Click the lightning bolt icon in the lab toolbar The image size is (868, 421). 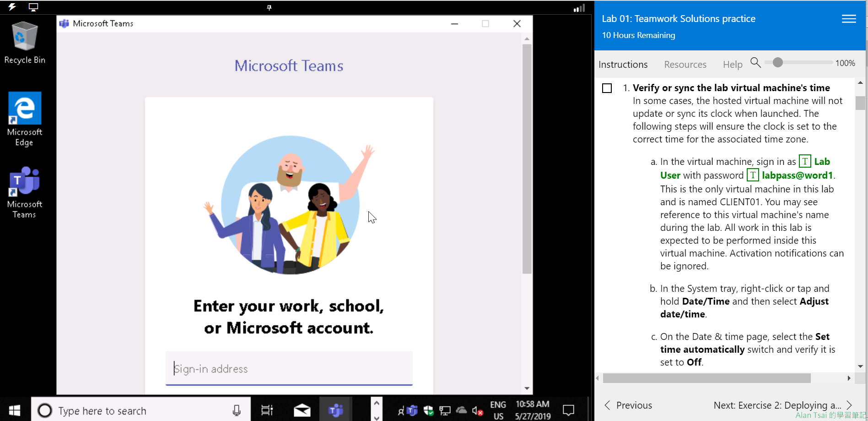[x=12, y=7]
